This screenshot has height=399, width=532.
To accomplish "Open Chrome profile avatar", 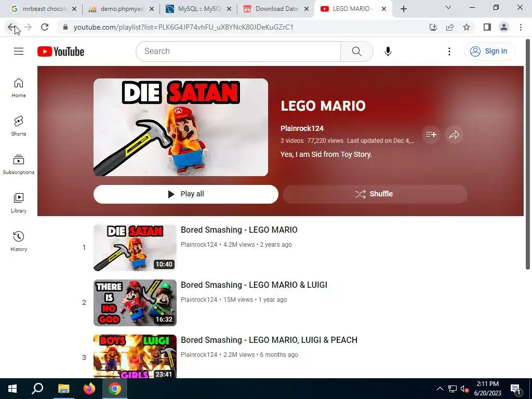I will pyautogui.click(x=504, y=27).
